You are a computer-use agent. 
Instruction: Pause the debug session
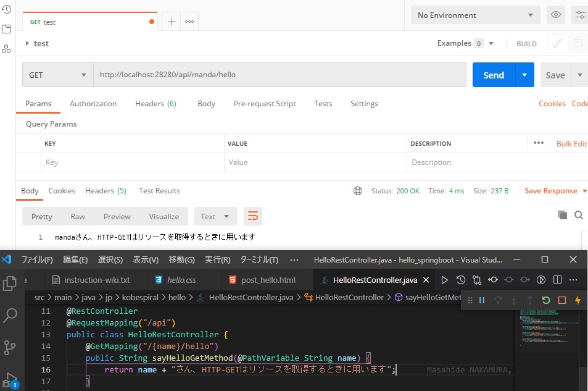pos(482,300)
